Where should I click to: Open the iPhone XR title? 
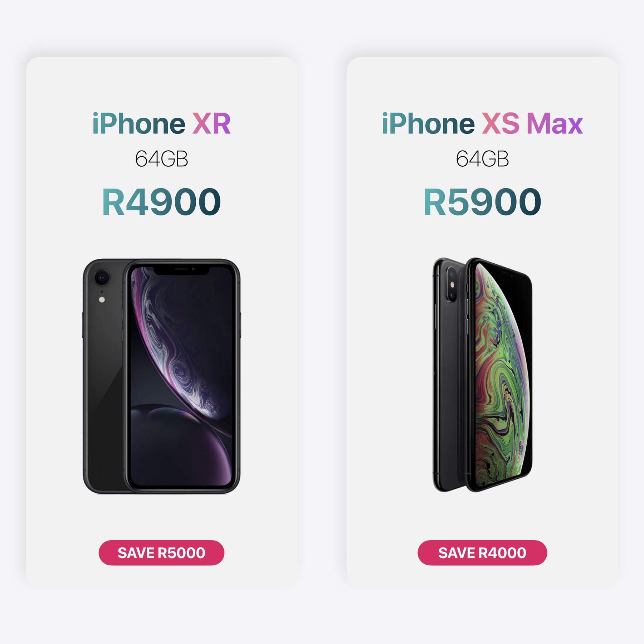[x=161, y=123]
